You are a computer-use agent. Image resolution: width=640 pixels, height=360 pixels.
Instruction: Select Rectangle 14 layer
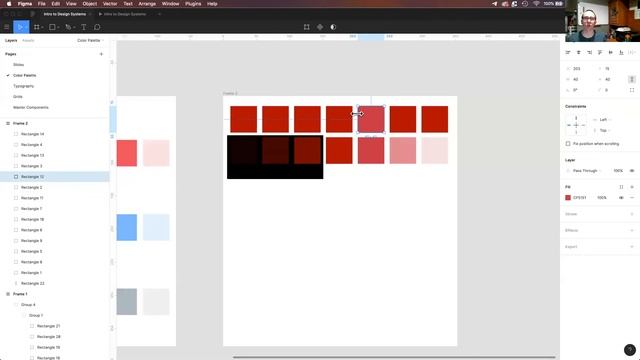pyautogui.click(x=55, y=134)
